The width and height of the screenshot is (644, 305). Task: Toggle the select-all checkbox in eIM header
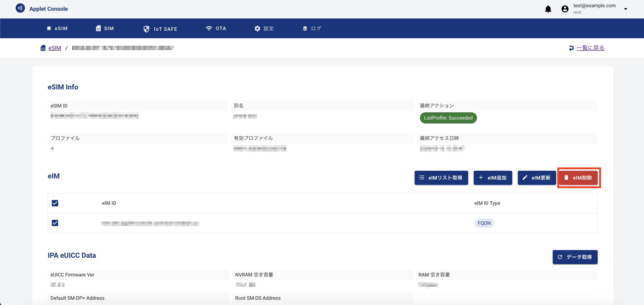click(55, 203)
